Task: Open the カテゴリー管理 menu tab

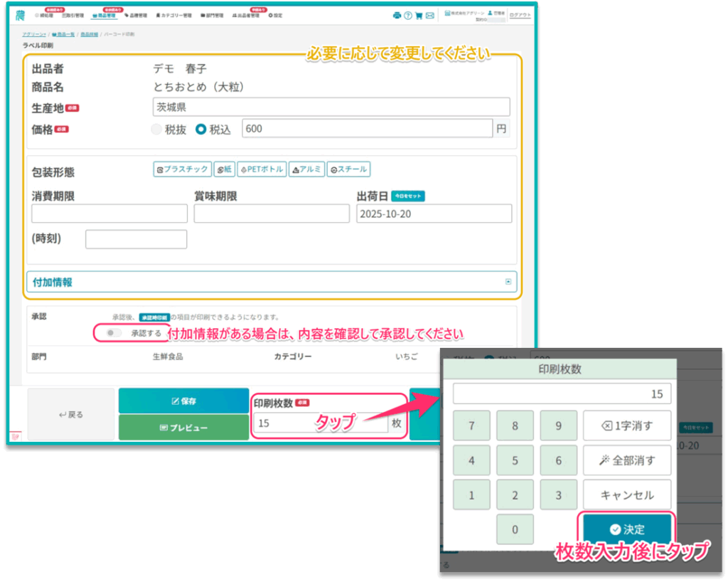Action: tap(173, 15)
